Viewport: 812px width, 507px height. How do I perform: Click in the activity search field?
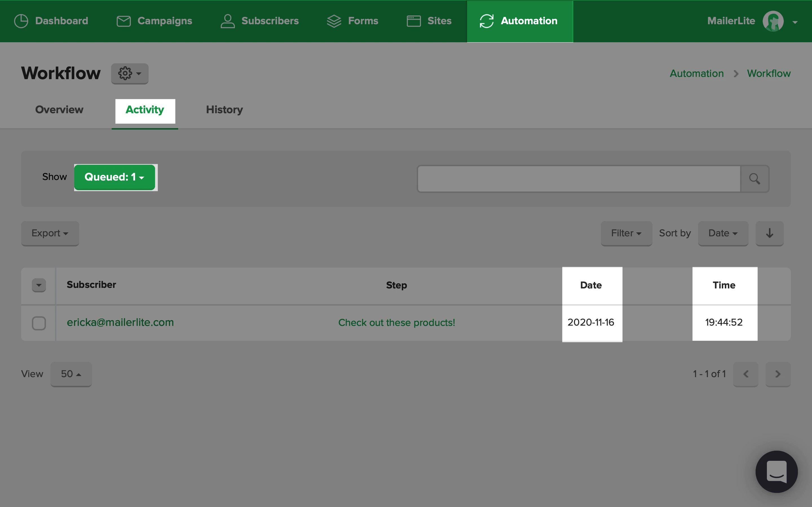coord(579,179)
